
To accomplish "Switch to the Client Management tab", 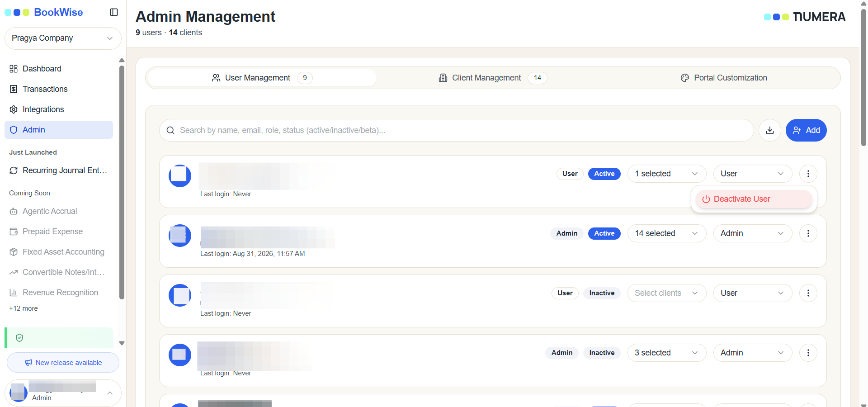I will [x=493, y=78].
